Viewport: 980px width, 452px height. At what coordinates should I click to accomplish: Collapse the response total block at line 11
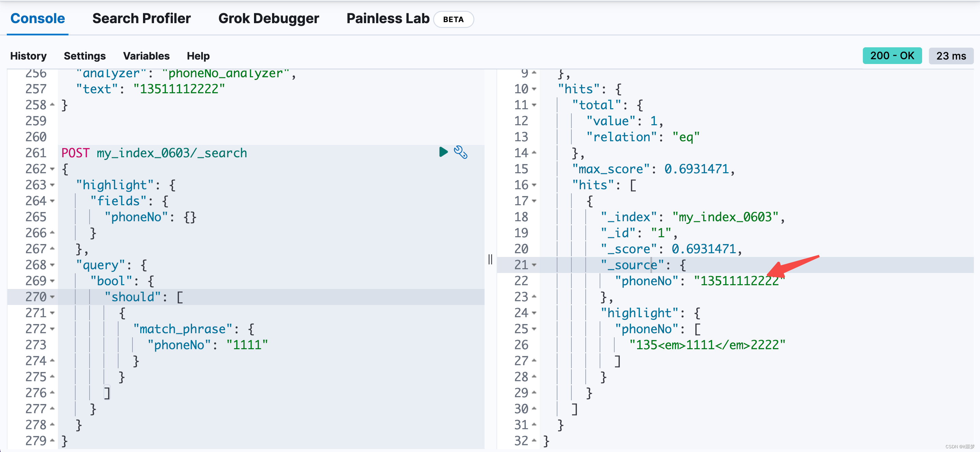click(534, 105)
